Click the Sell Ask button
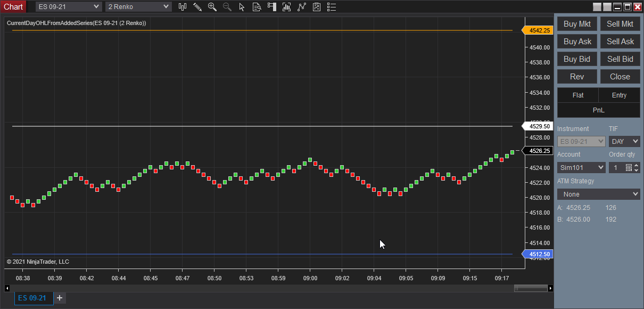Screen dimensions: 644x309 [x=620, y=42]
